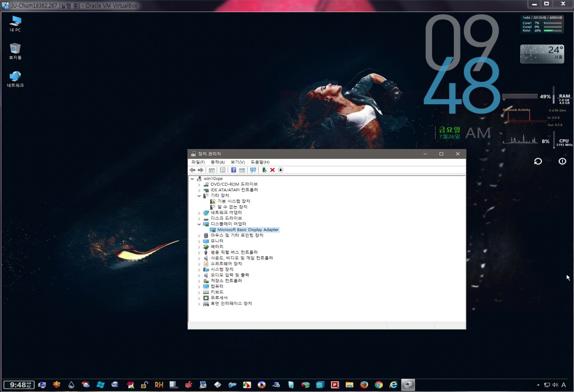Expand the 마우스 및 기타 포인팅 장치 node
Image resolution: width=574 pixels, height=392 pixels.
click(x=199, y=235)
